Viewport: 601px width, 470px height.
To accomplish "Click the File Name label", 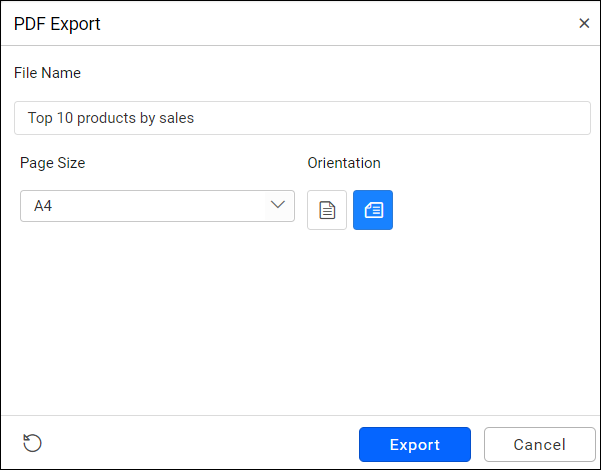I will click(47, 73).
